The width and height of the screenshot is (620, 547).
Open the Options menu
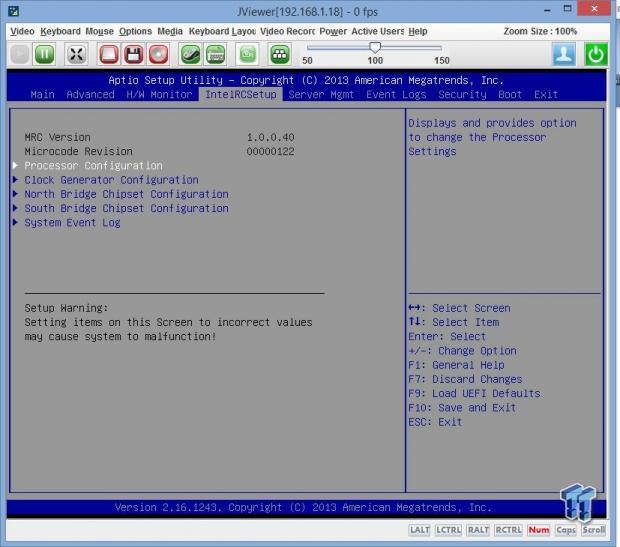tap(135, 31)
